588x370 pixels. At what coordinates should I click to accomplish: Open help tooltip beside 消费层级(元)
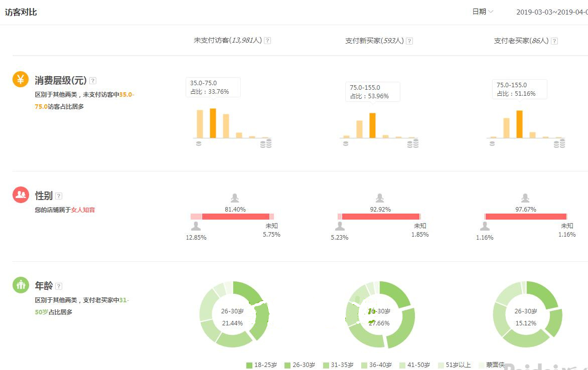click(x=93, y=80)
